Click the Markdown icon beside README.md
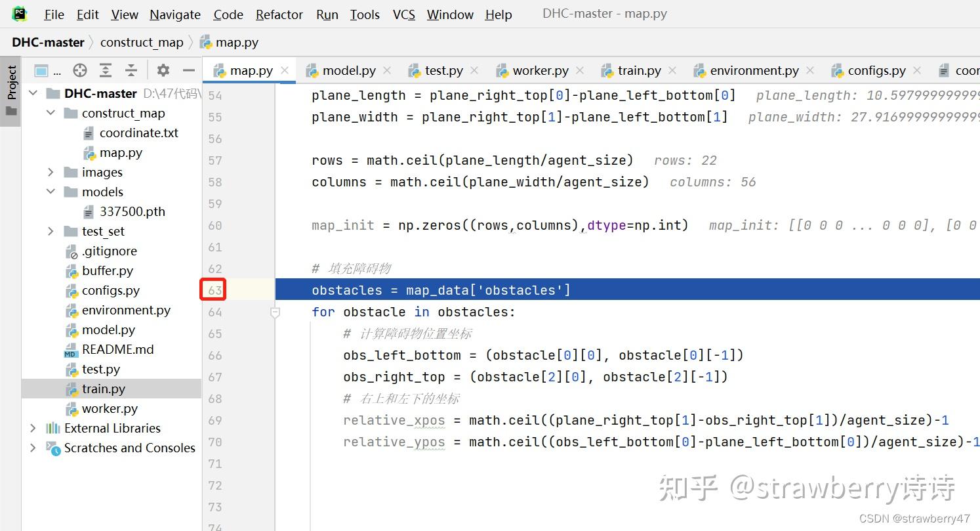 tap(71, 349)
